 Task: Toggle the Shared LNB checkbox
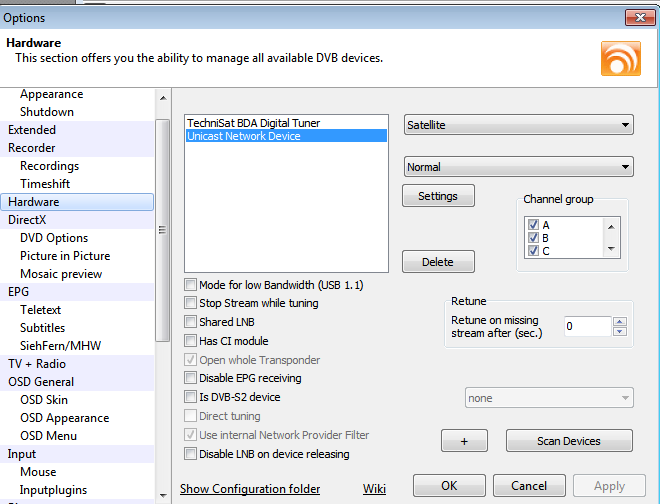coord(191,322)
